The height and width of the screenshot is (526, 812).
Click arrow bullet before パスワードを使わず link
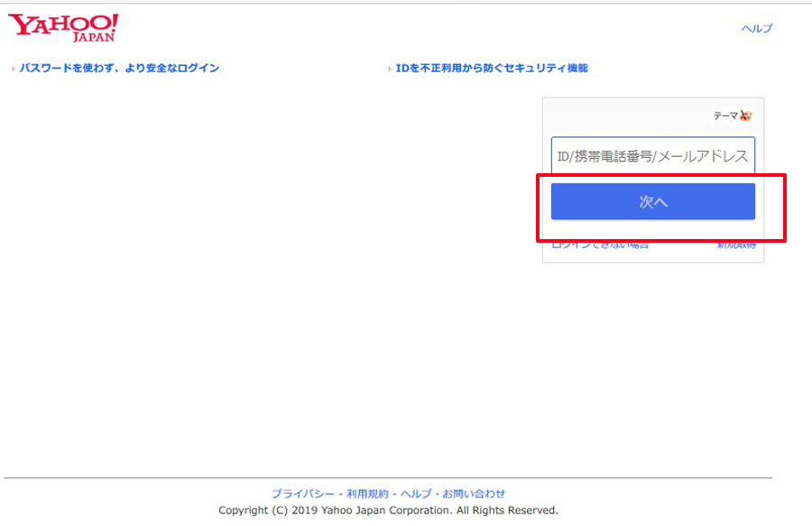pyautogui.click(x=14, y=69)
